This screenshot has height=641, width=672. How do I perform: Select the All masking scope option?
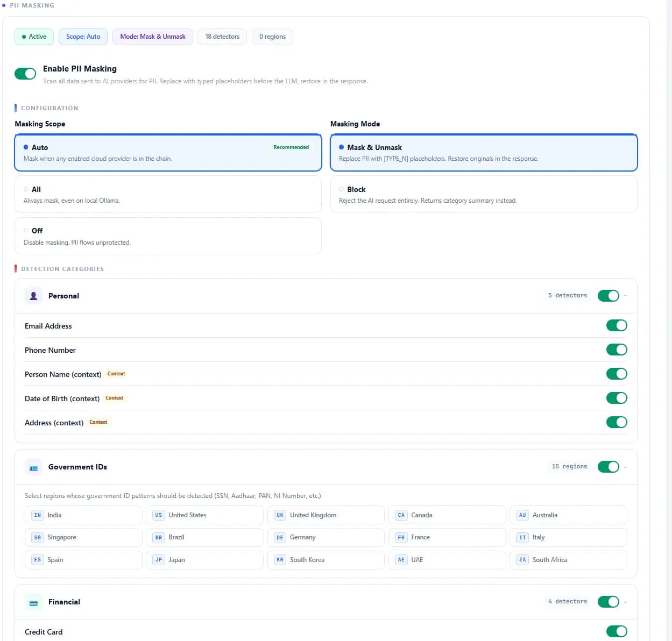pyautogui.click(x=168, y=194)
